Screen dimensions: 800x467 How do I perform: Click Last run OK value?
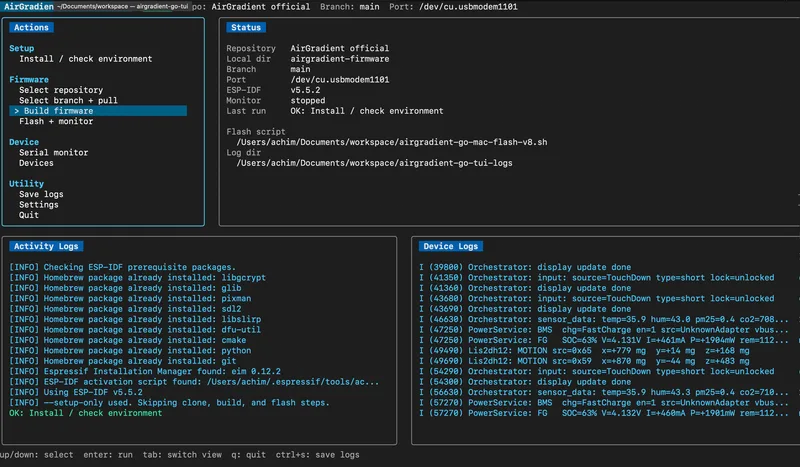[367, 111]
